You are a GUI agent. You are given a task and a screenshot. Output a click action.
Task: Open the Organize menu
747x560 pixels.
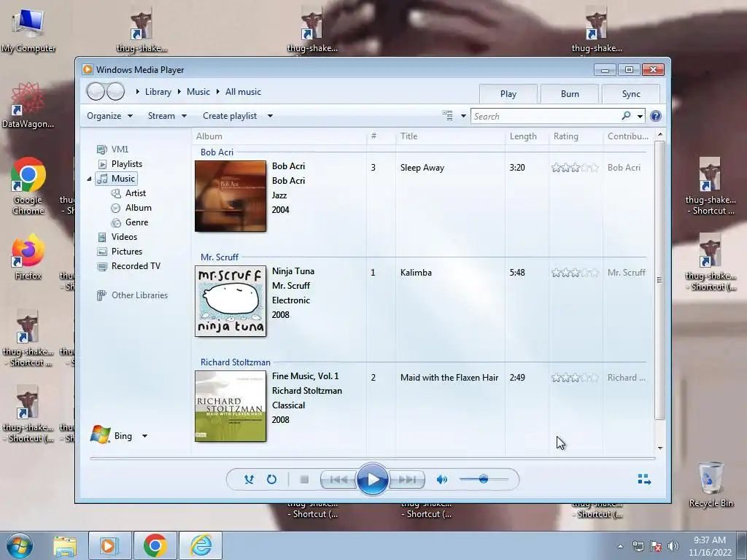click(109, 116)
